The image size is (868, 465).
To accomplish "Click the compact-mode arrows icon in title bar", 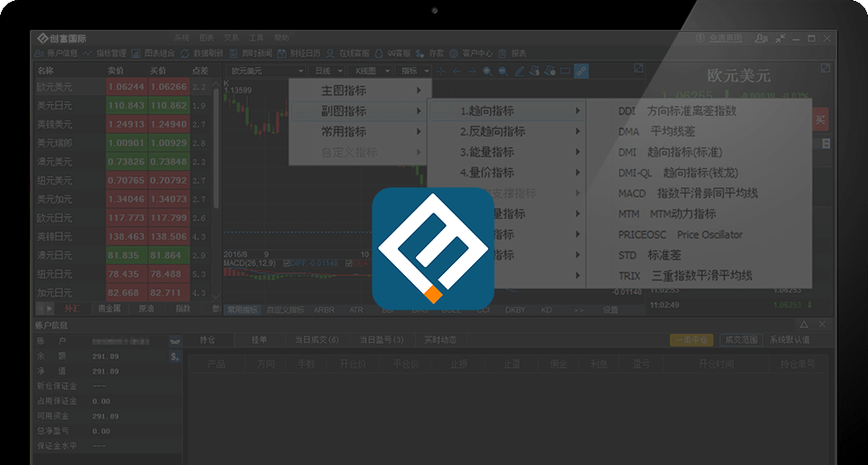I will [780, 38].
